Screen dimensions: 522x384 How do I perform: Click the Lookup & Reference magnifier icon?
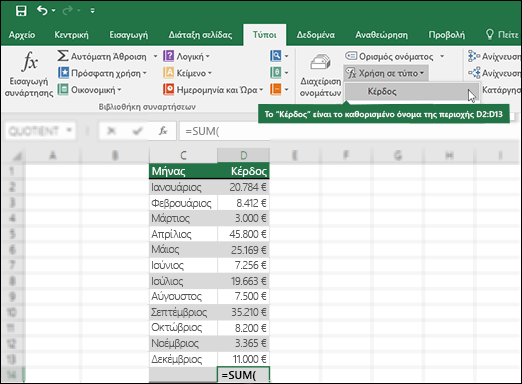pyautogui.click(x=276, y=56)
